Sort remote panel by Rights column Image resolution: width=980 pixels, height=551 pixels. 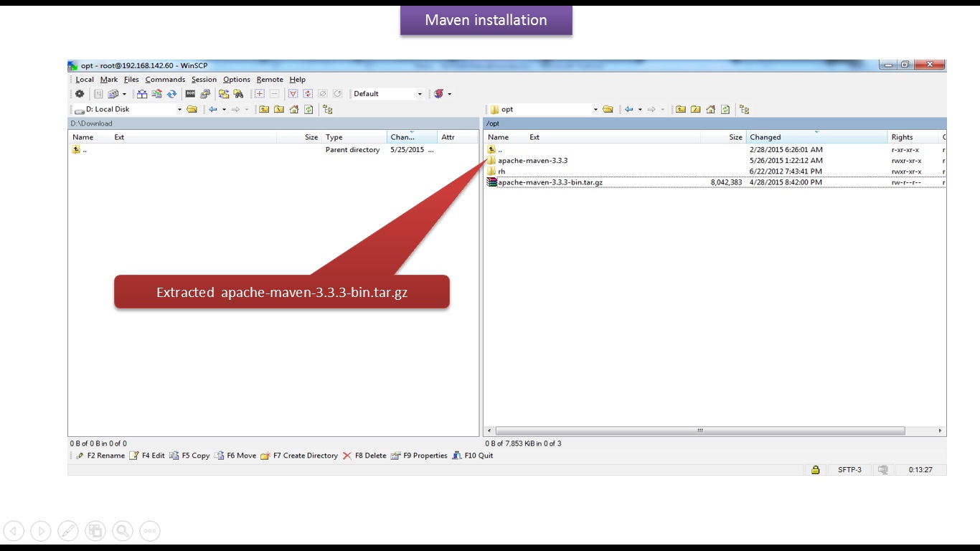tap(913, 137)
